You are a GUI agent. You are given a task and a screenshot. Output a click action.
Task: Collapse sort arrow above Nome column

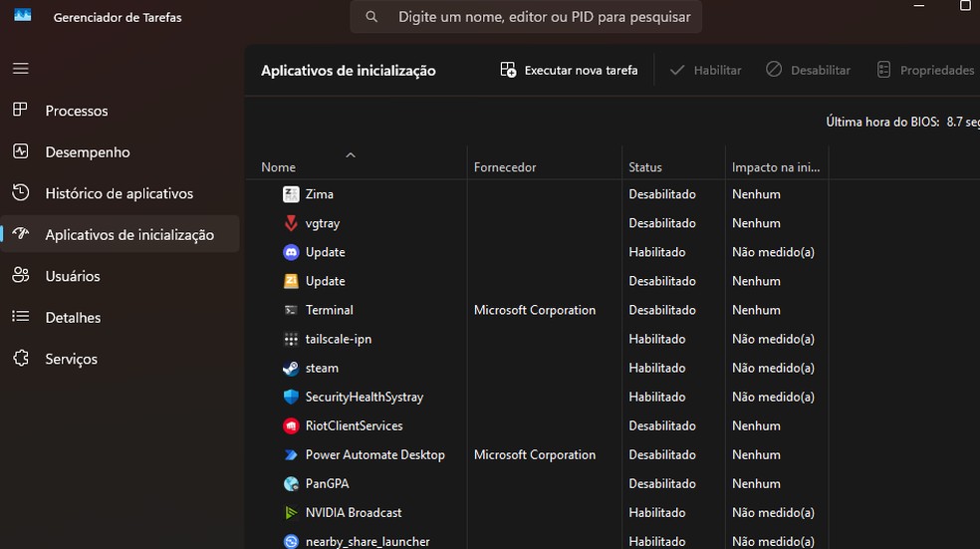click(351, 155)
